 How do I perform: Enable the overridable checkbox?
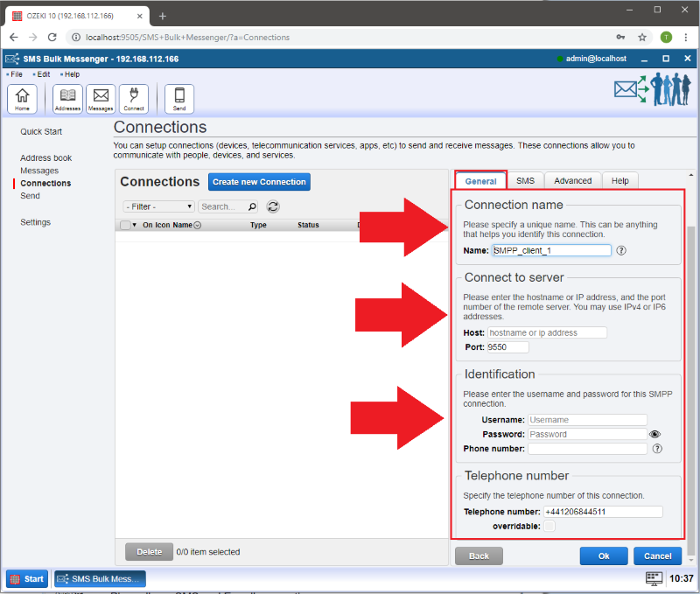pyautogui.click(x=549, y=526)
